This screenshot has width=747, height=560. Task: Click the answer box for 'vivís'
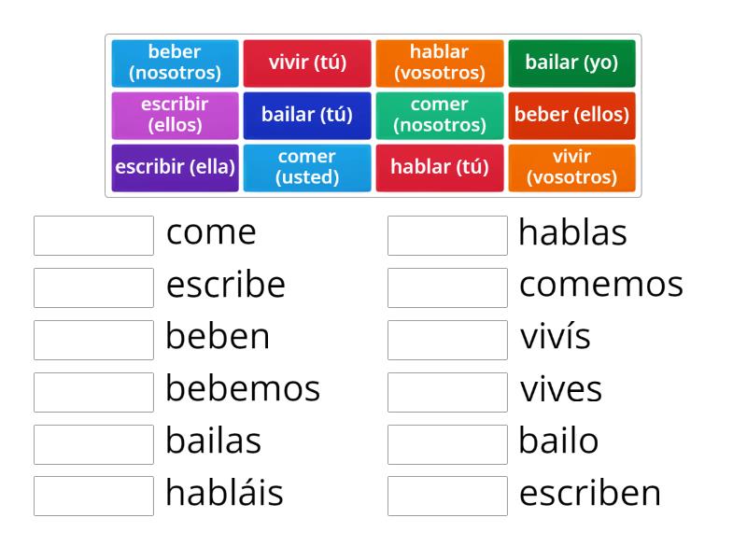tap(446, 338)
